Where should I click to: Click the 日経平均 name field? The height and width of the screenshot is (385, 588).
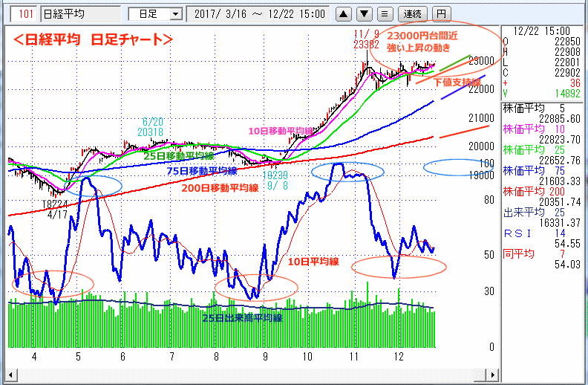point(81,14)
